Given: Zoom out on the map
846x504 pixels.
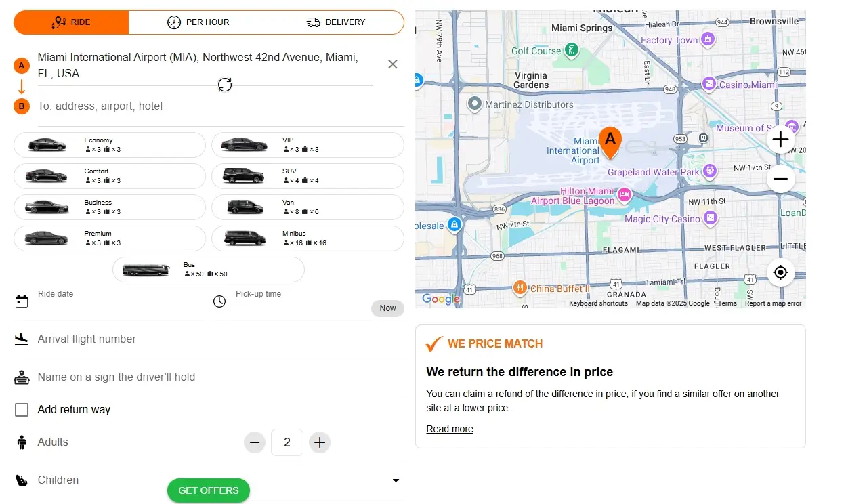Looking at the screenshot, I should click(780, 179).
